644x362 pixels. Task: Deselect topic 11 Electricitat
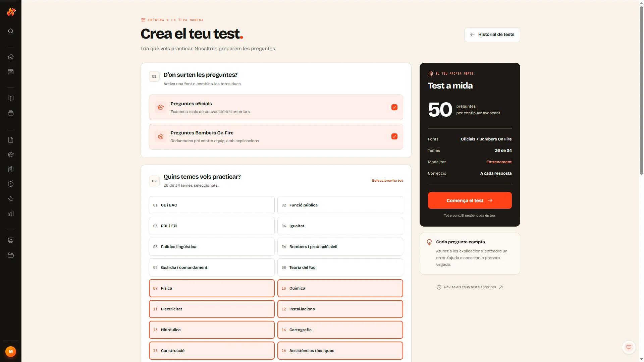[x=212, y=309]
